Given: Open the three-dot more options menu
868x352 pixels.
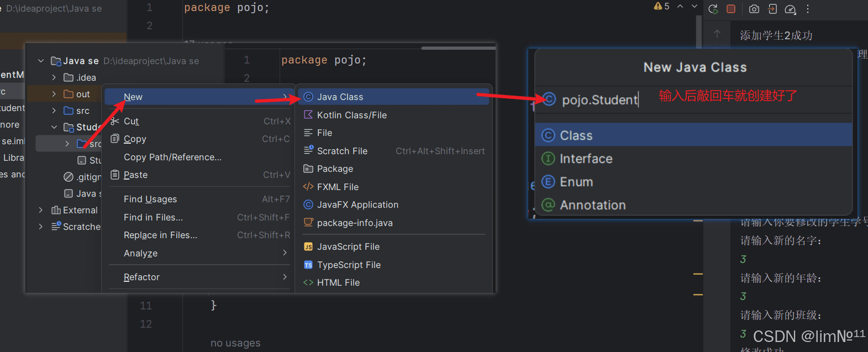Looking at the screenshot, I should 808,9.
